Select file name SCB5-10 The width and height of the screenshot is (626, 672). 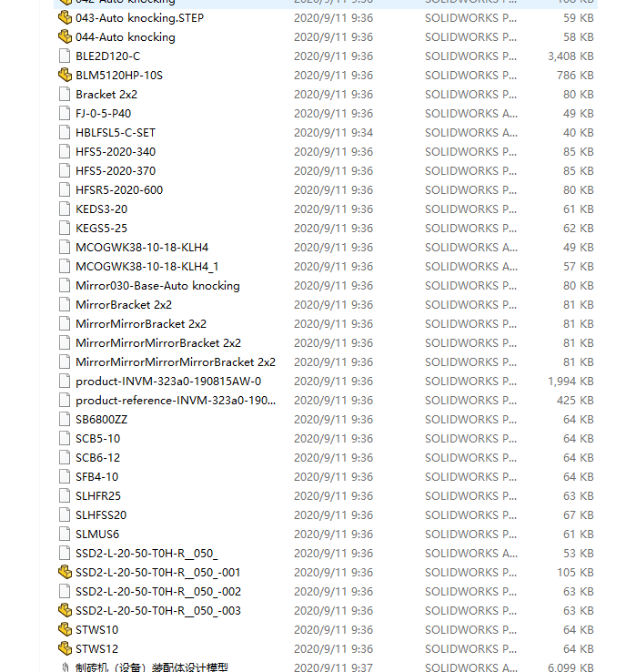click(x=97, y=439)
